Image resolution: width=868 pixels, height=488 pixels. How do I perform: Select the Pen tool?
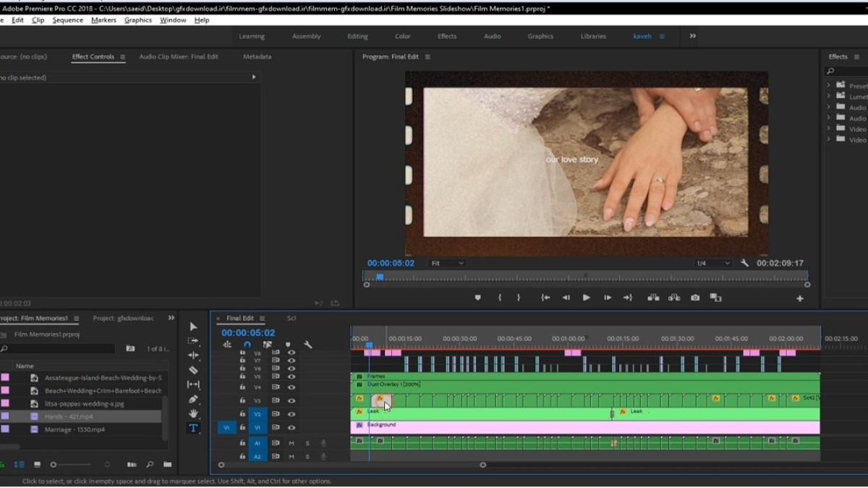tap(193, 399)
